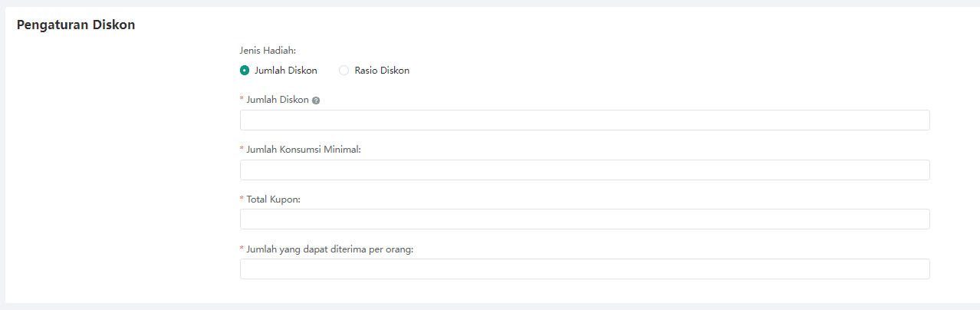Click the red asterisk before Total Kupon
The image size is (980, 310).
tap(242, 200)
